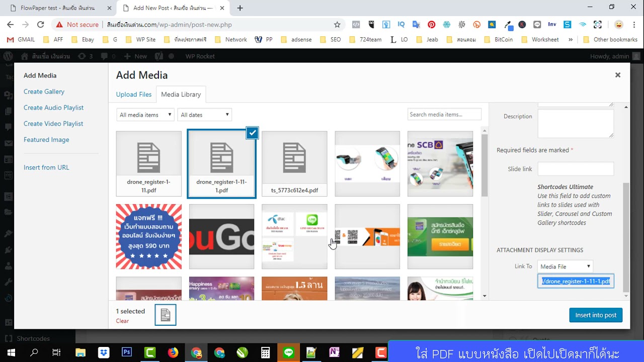
Task: Reload the page with the refresh icon
Action: [x=41, y=24]
